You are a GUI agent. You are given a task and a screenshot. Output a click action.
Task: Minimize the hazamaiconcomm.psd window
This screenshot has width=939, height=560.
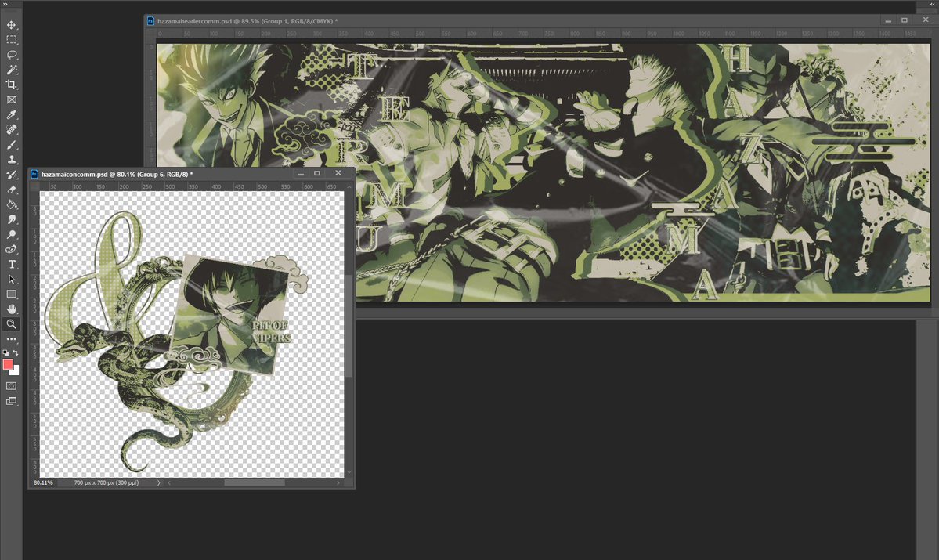[301, 173]
